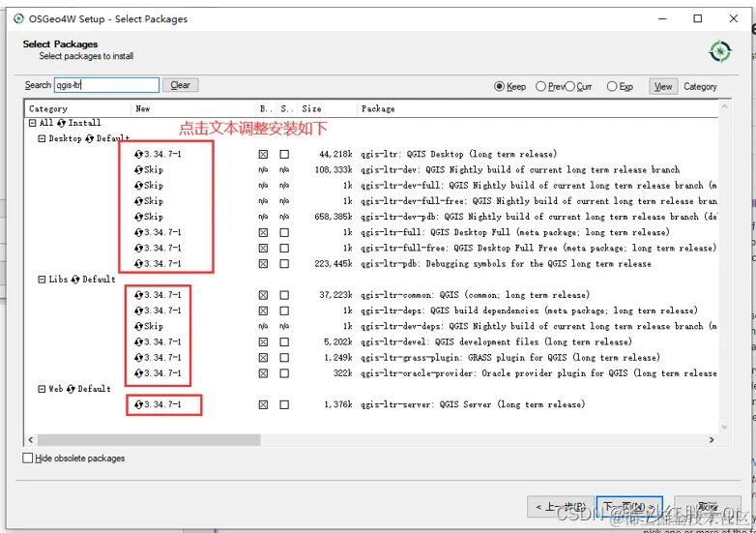Image resolution: width=756 pixels, height=533 pixels.
Task: Click the qgis-ltr-oracle-provider package description
Action: 538,373
